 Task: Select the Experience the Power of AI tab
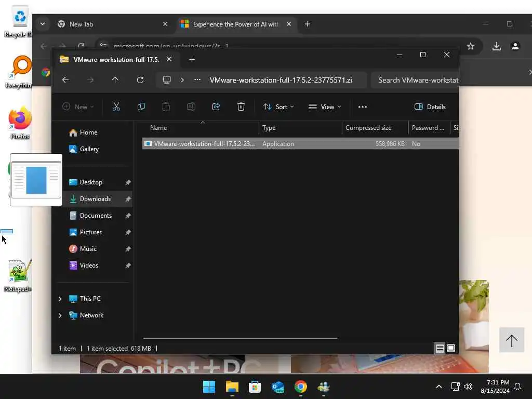[234, 24]
